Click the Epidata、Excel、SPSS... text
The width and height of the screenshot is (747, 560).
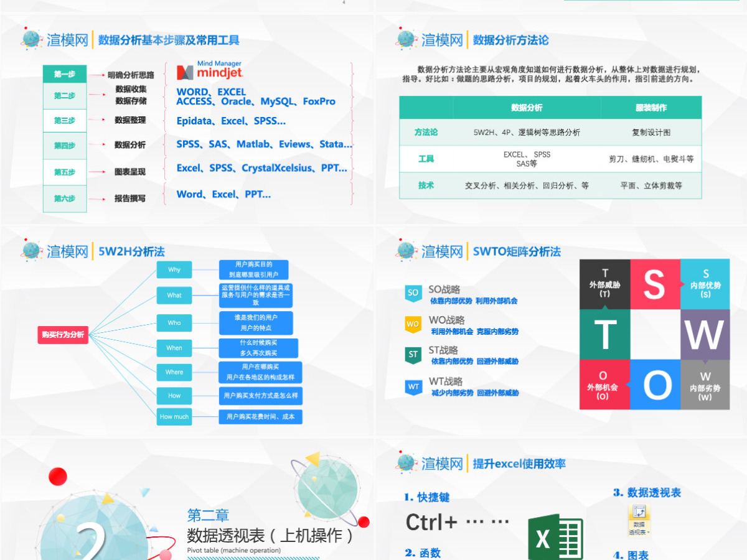coord(231,121)
